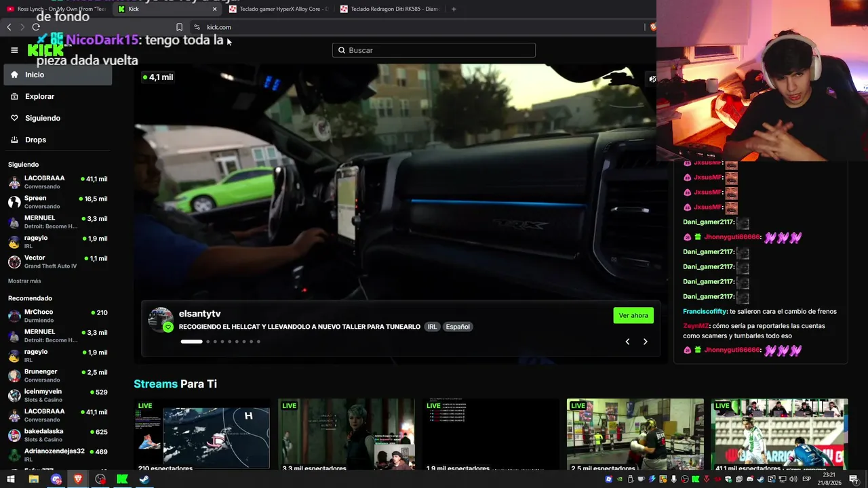This screenshot has width=868, height=488.
Task: Open Drops in the sidebar
Action: click(x=58, y=140)
